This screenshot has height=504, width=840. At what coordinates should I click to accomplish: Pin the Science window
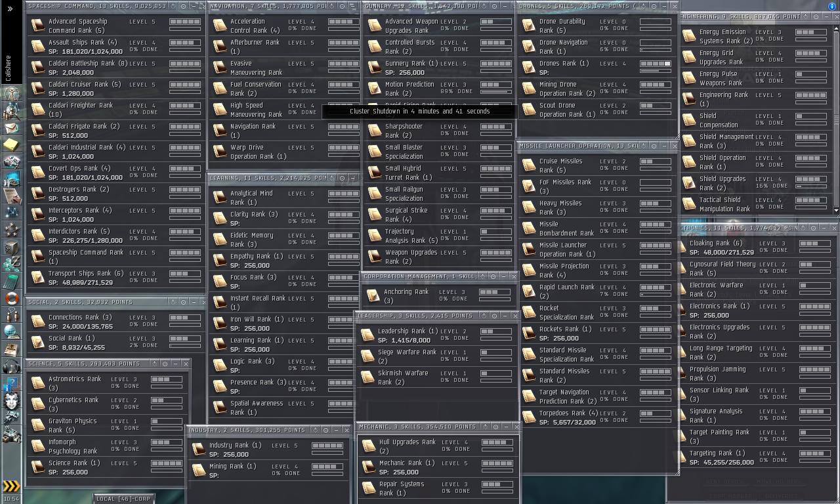tap(154, 364)
